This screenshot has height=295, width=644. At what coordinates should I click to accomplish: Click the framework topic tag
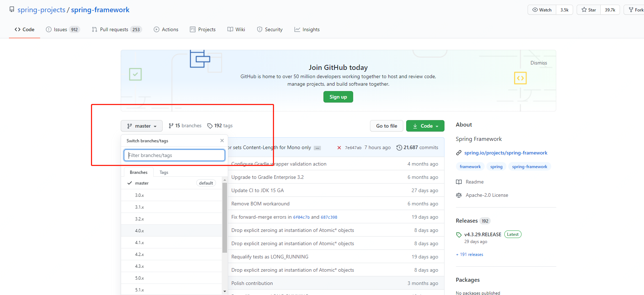pos(470,167)
